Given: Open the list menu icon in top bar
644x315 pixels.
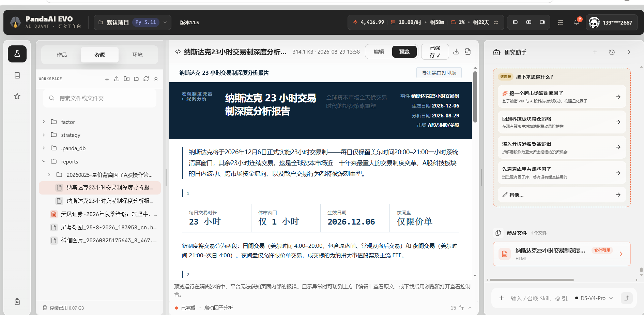Looking at the screenshot, I should click(x=560, y=22).
